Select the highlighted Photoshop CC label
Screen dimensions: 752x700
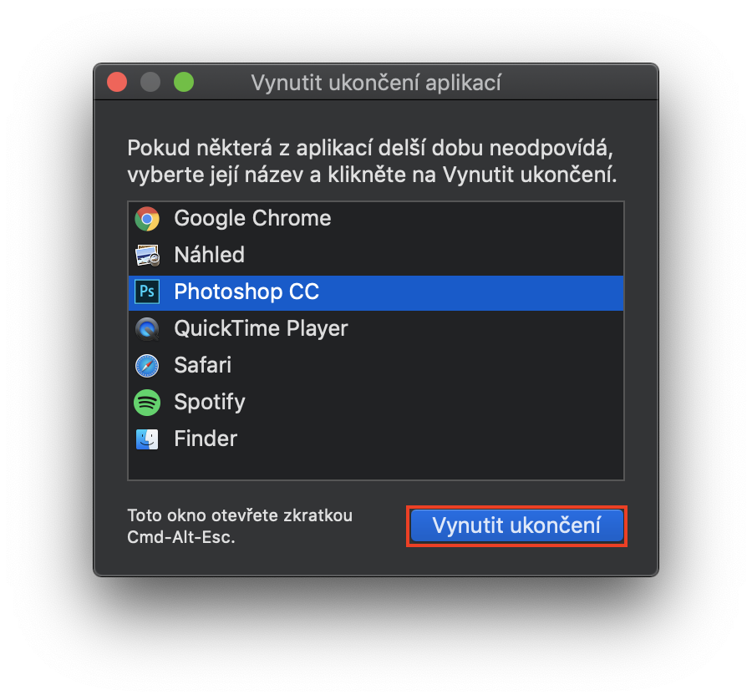click(x=246, y=292)
